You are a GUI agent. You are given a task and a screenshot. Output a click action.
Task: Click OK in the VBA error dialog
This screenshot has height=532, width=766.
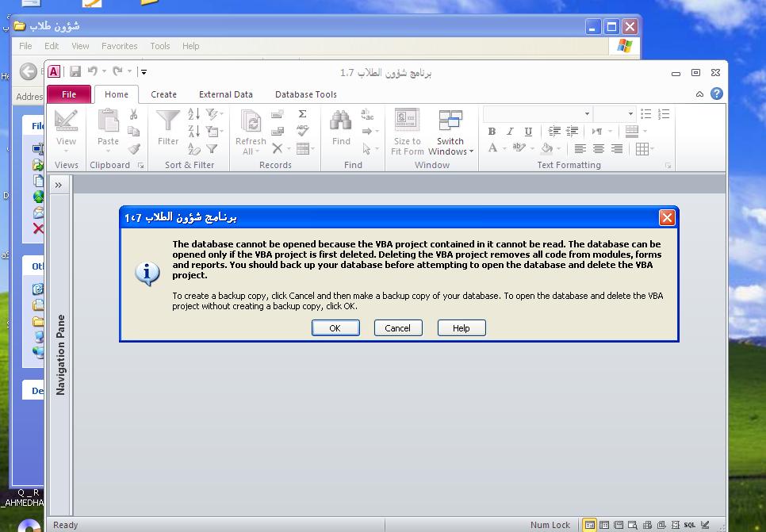335,328
